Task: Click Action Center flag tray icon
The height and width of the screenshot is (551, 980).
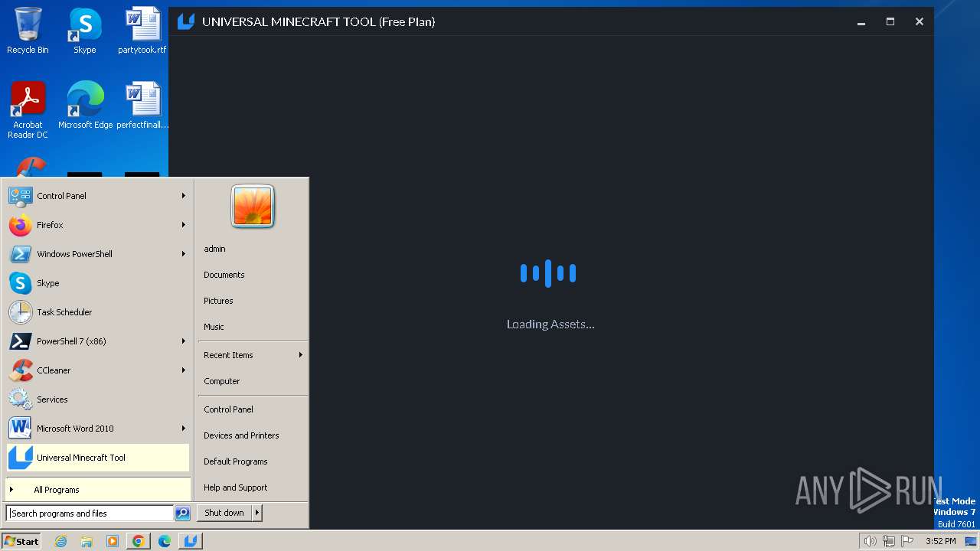Action: click(907, 541)
